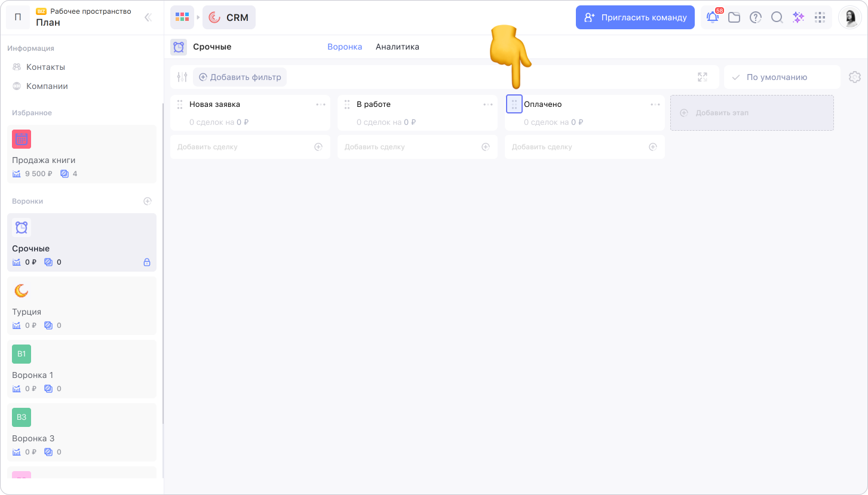Open notifications bell icon
868x495 pixels.
(713, 17)
